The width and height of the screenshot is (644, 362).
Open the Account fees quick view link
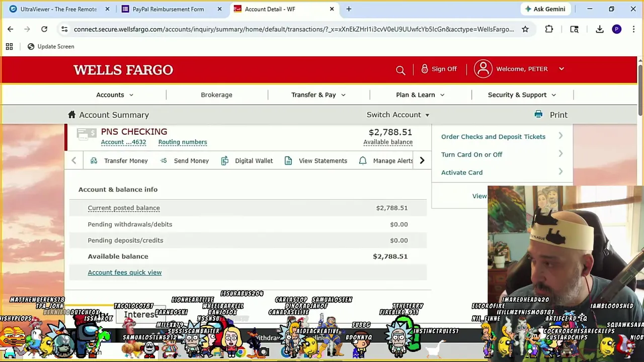click(125, 273)
